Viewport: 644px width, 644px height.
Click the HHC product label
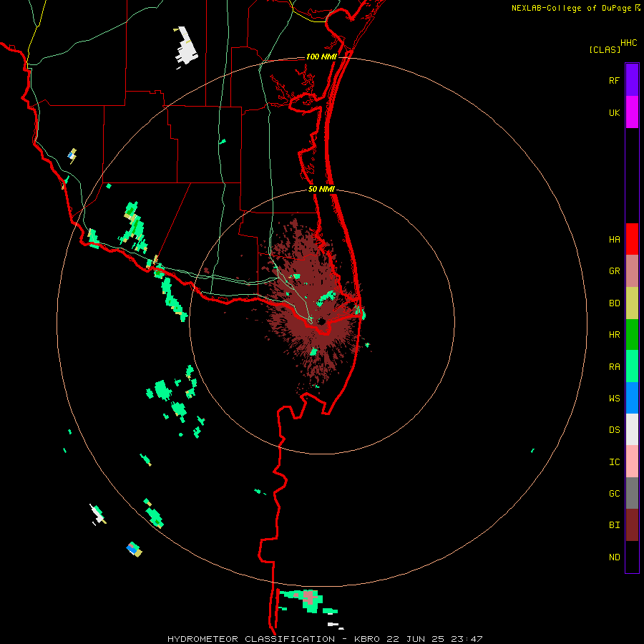629,43
